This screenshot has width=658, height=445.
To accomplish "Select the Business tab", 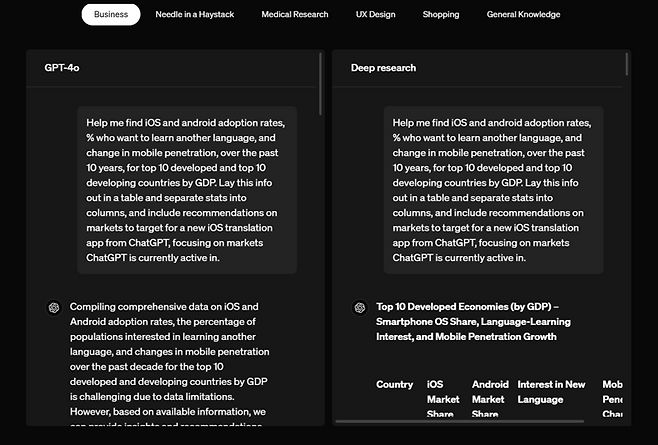I will tap(111, 15).
